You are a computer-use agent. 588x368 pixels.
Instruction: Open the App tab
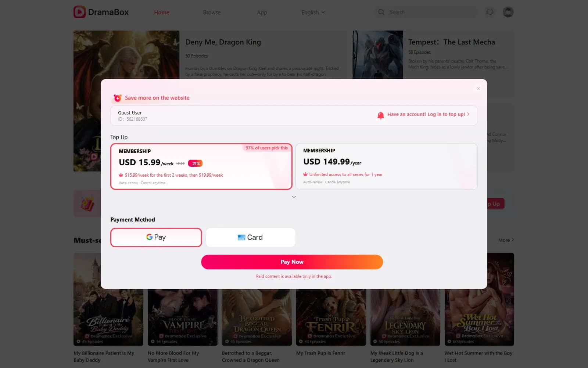pyautogui.click(x=262, y=13)
